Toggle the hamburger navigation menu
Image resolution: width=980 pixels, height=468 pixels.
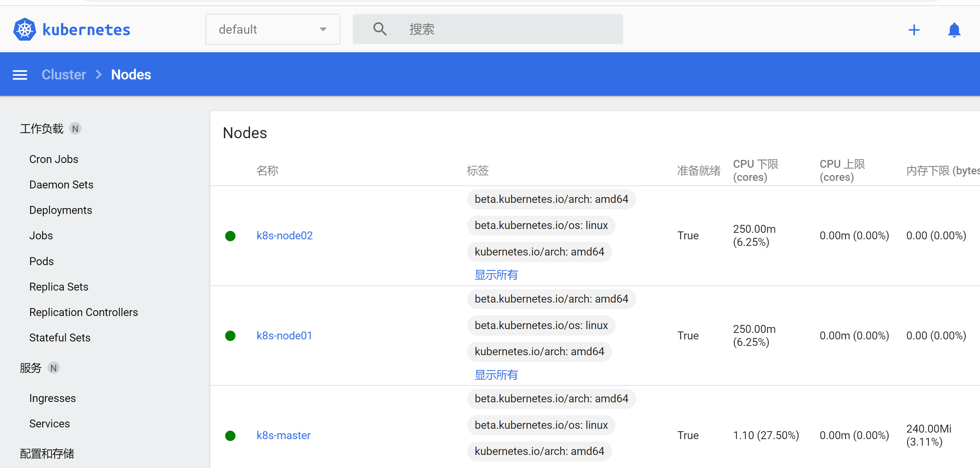20,75
